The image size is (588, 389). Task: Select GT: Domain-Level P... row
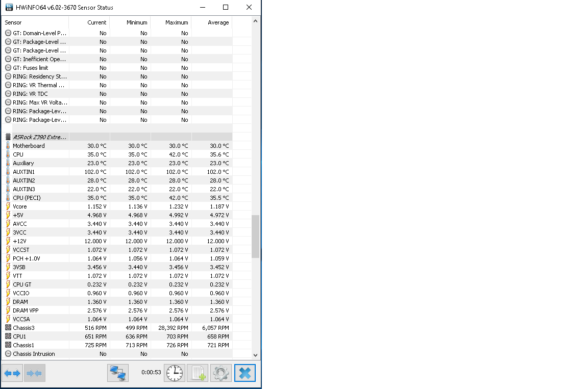coord(117,33)
